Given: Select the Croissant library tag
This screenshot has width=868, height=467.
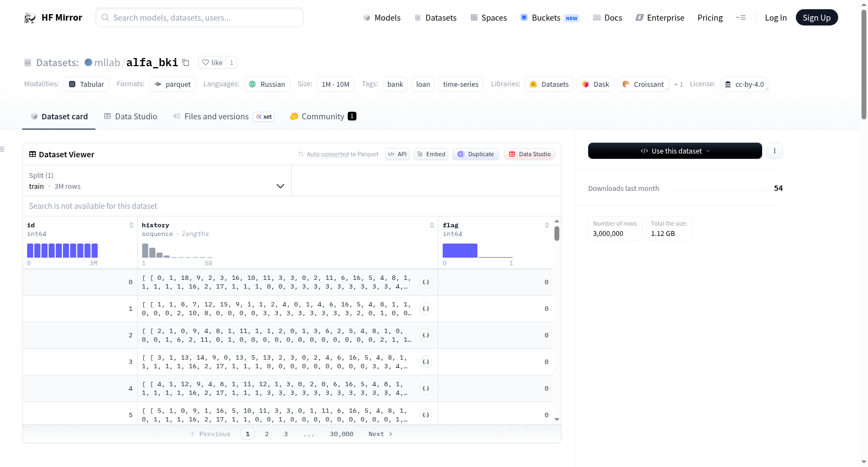Looking at the screenshot, I should (x=643, y=84).
